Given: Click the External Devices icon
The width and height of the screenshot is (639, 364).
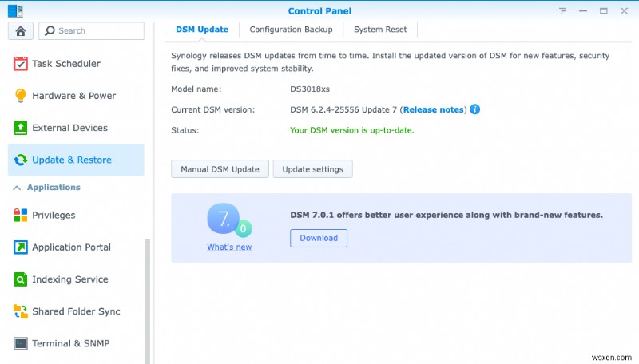Looking at the screenshot, I should point(21,128).
